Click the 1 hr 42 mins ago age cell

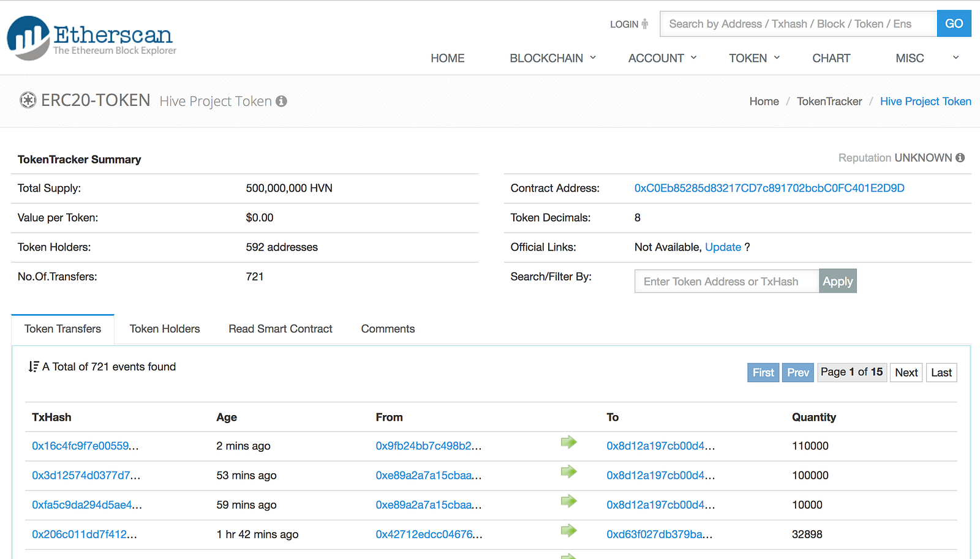click(257, 534)
